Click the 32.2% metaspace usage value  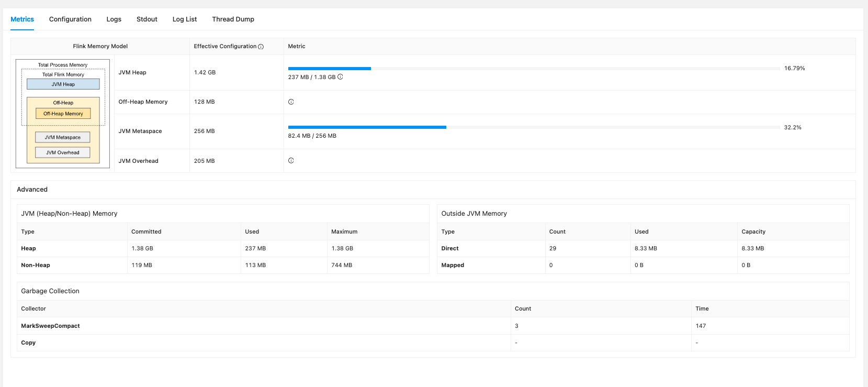pyautogui.click(x=793, y=128)
